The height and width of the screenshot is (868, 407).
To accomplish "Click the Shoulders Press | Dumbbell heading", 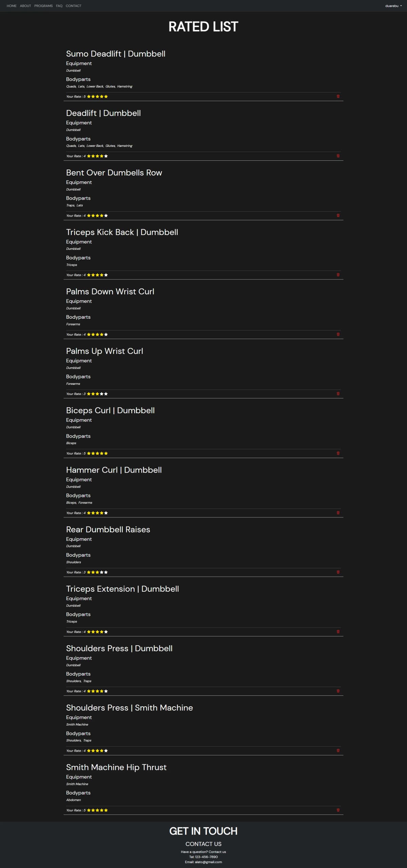I will point(119,648).
